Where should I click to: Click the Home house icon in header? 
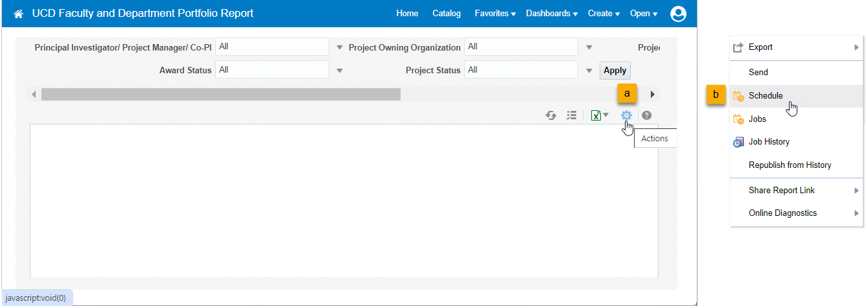click(18, 14)
